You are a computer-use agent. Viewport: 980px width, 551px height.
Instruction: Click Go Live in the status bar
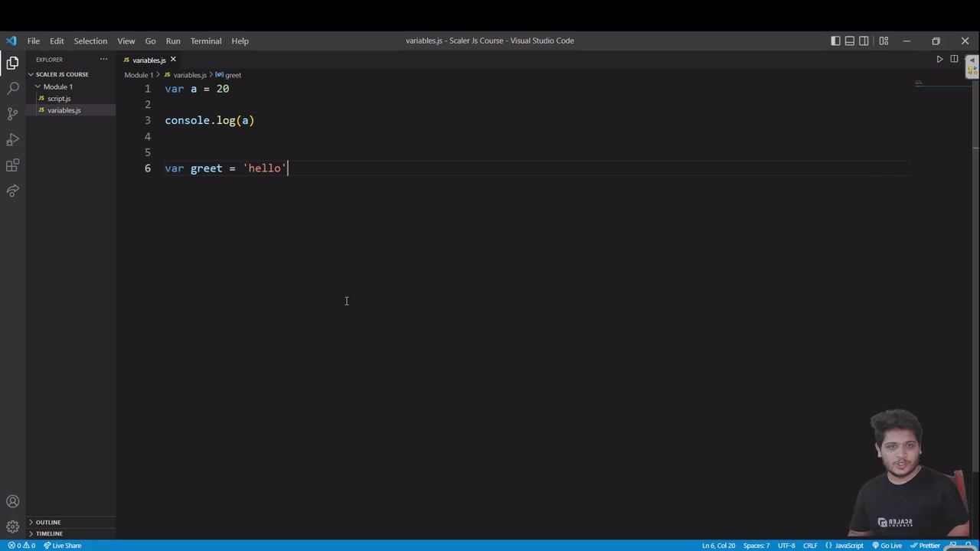pos(887,546)
